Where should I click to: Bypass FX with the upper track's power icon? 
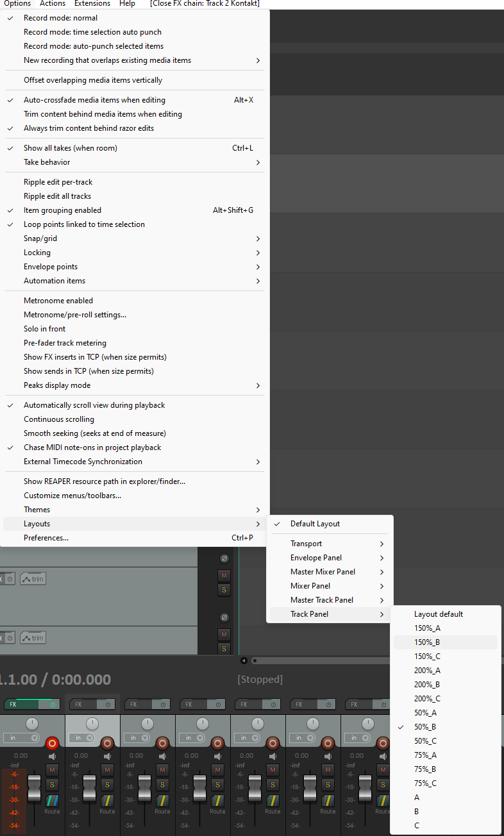pos(10,579)
